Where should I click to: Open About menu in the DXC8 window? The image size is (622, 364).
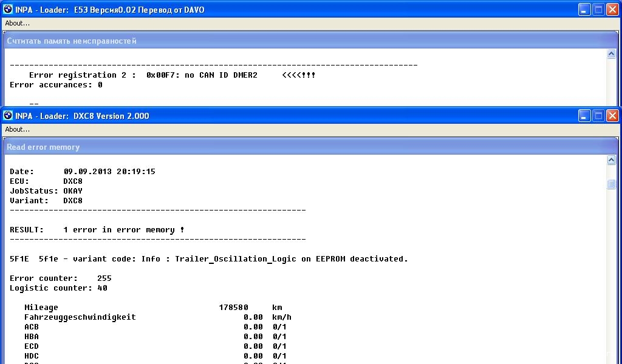click(x=18, y=129)
